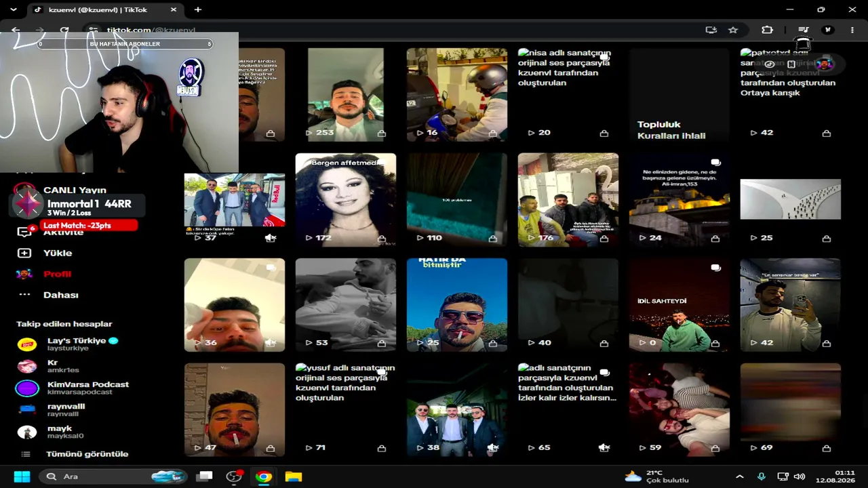The height and width of the screenshot is (488, 868).
Task: Click the Yükle upload plus icon
Action: tap(24, 253)
